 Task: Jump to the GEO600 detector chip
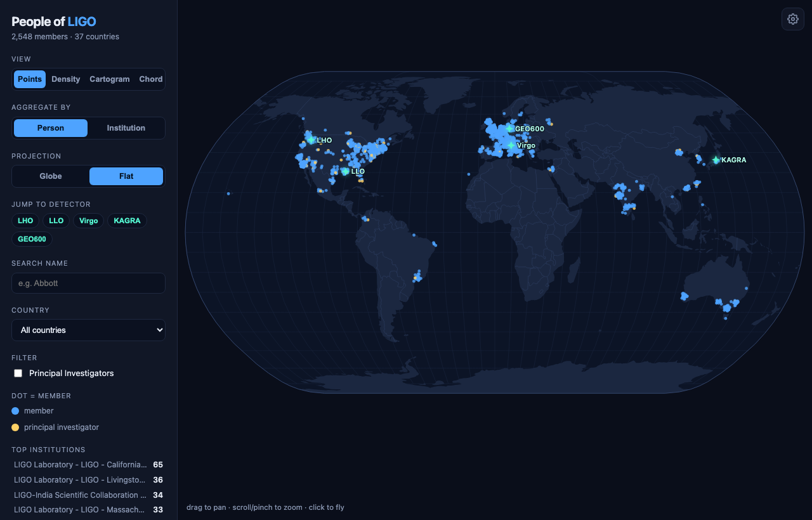click(x=32, y=239)
